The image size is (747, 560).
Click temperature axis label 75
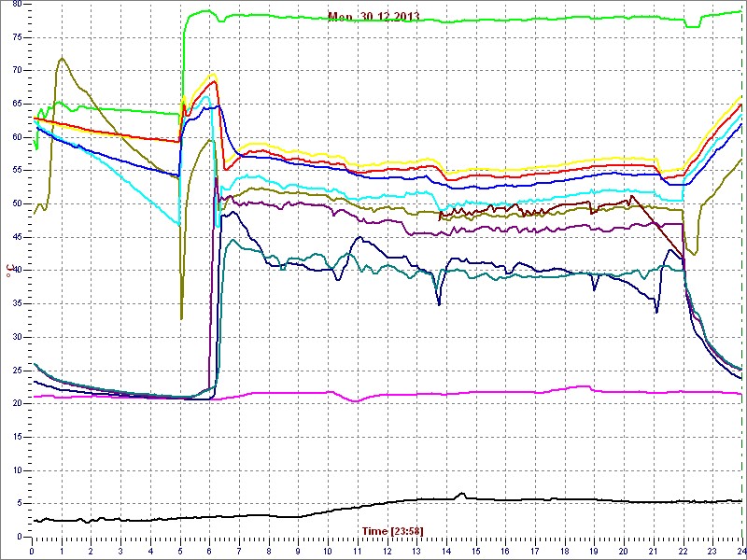(x=16, y=37)
